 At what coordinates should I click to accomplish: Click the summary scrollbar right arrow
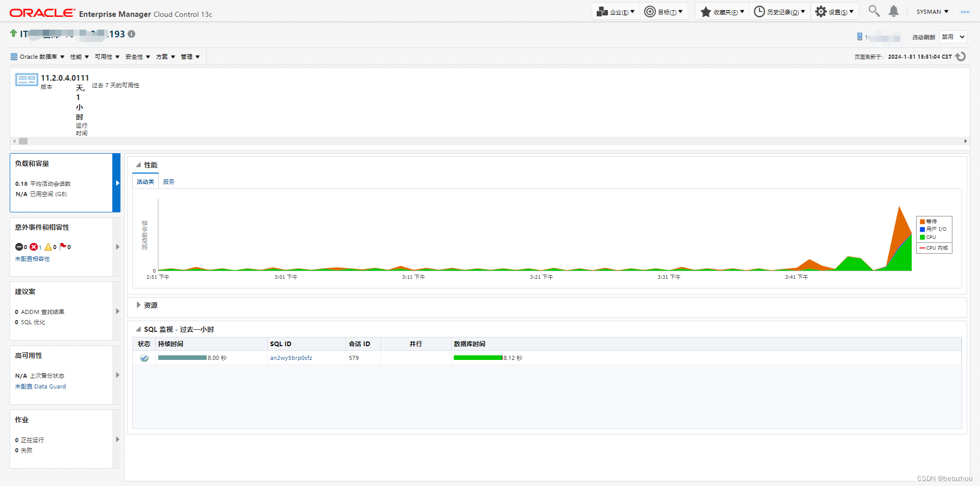click(965, 141)
